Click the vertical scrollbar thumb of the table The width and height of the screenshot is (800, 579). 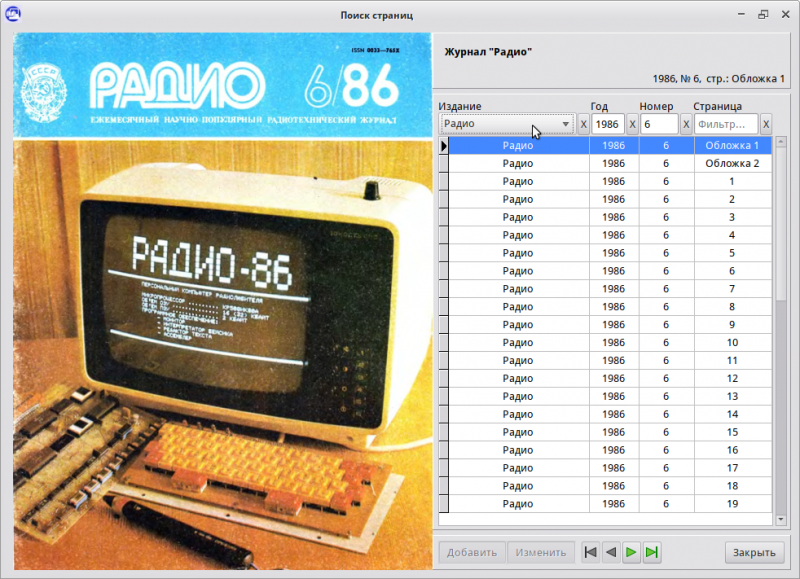point(781,223)
